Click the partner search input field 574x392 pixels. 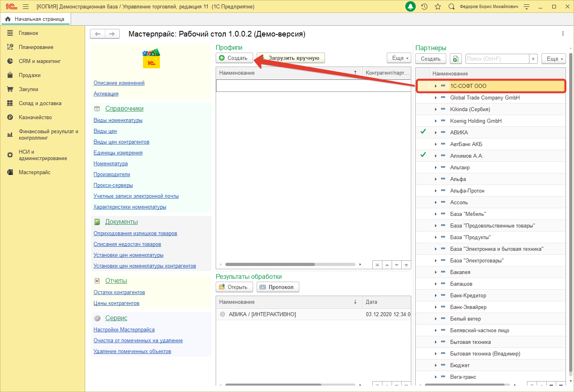tap(497, 59)
